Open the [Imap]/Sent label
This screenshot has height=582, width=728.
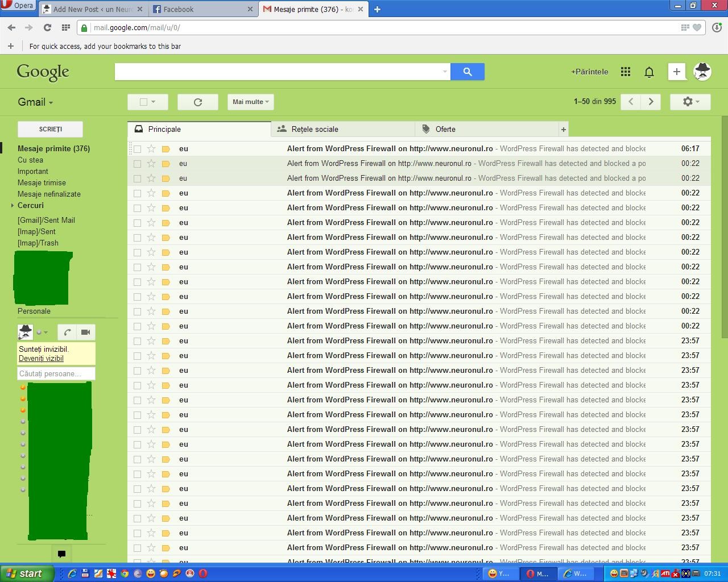click(36, 231)
